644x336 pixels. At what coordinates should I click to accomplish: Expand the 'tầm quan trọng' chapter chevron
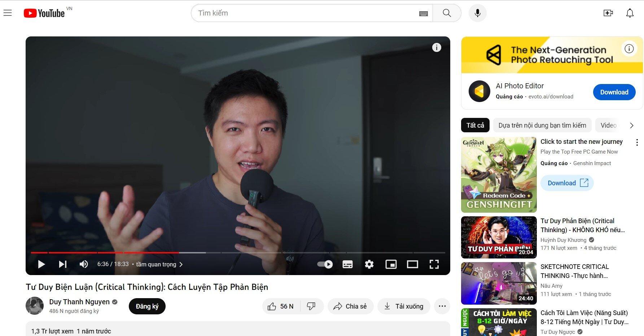[x=181, y=264]
